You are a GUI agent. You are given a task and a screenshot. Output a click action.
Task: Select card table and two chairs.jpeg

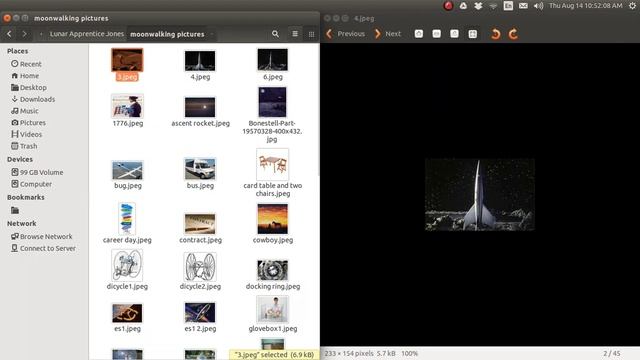(273, 164)
